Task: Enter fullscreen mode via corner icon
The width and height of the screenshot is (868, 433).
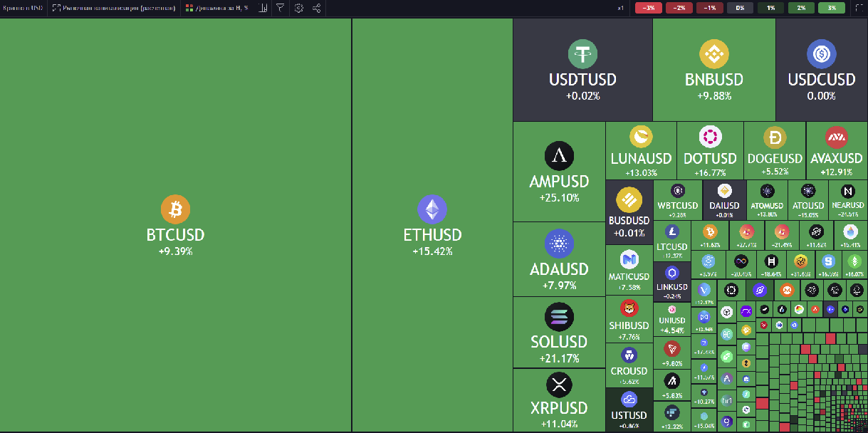Action: click(858, 8)
